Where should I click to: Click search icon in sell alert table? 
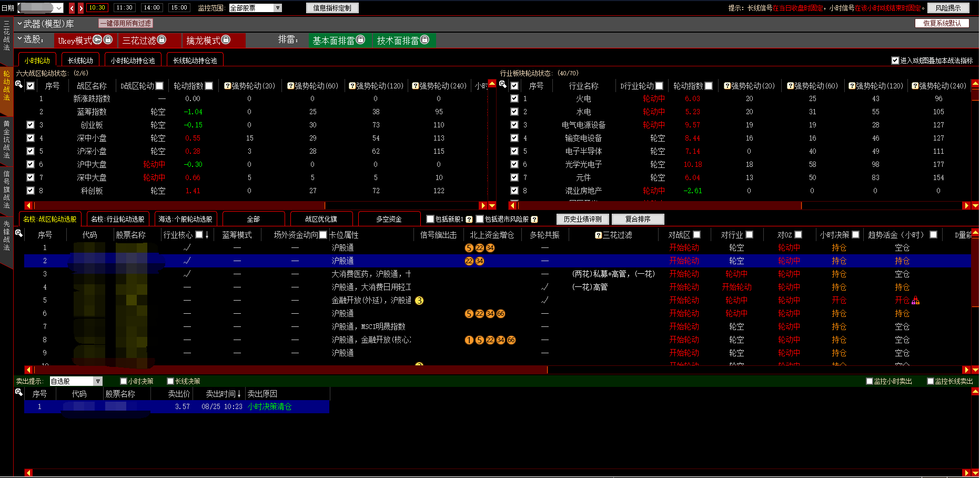[19, 393]
